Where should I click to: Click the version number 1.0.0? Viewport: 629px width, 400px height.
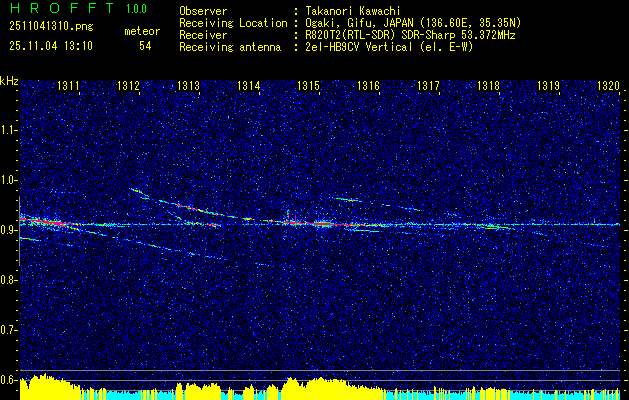(136, 9)
